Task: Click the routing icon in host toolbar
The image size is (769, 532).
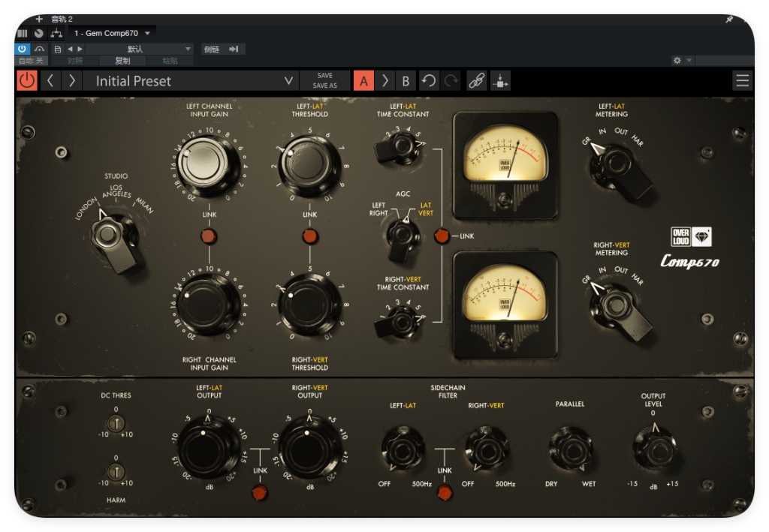Action: click(56, 33)
